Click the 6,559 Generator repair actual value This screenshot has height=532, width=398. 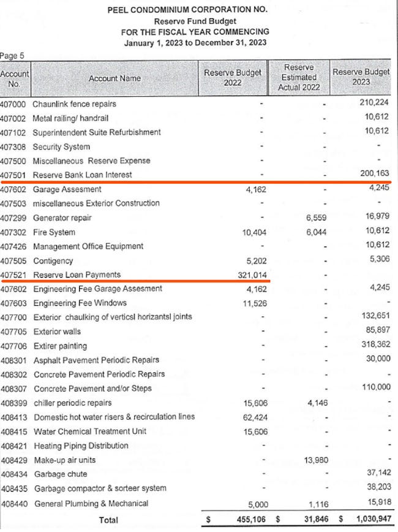coord(317,218)
